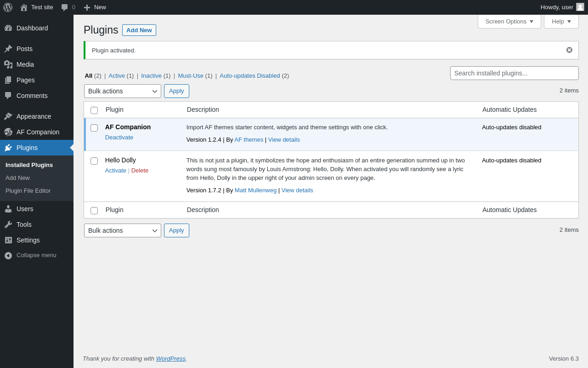
Task: Open the Dashboard gauge icon
Action: (8, 28)
